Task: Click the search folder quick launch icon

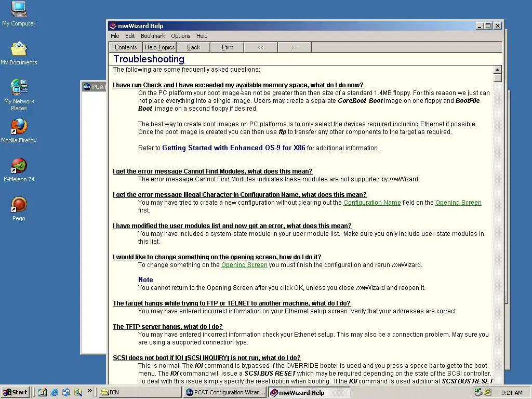Action: [78, 392]
